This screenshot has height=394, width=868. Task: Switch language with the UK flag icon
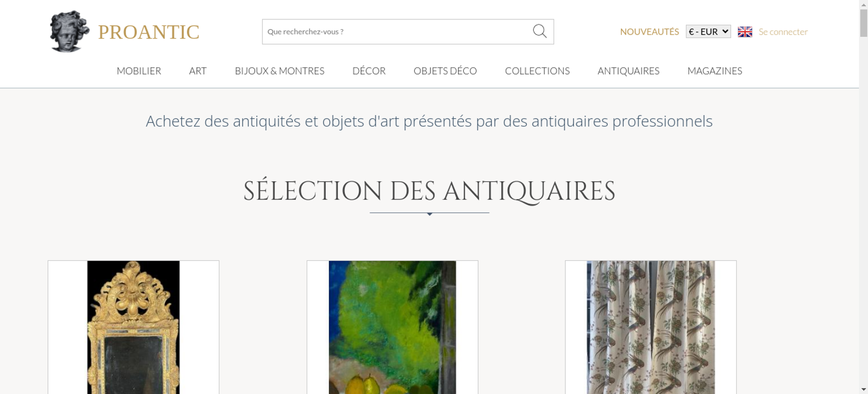(x=745, y=32)
